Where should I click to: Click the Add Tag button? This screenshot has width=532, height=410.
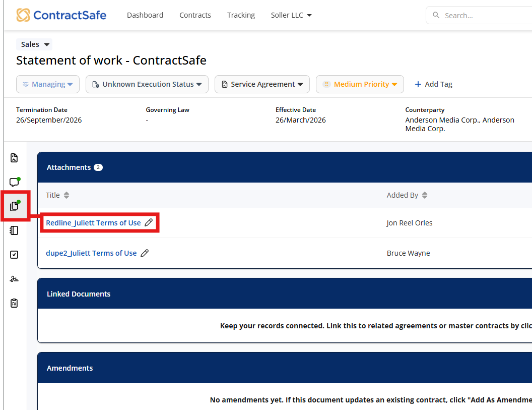click(433, 84)
